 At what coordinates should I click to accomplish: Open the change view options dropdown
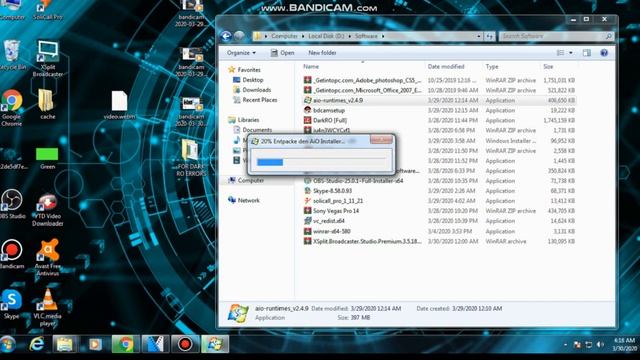click(x=571, y=53)
